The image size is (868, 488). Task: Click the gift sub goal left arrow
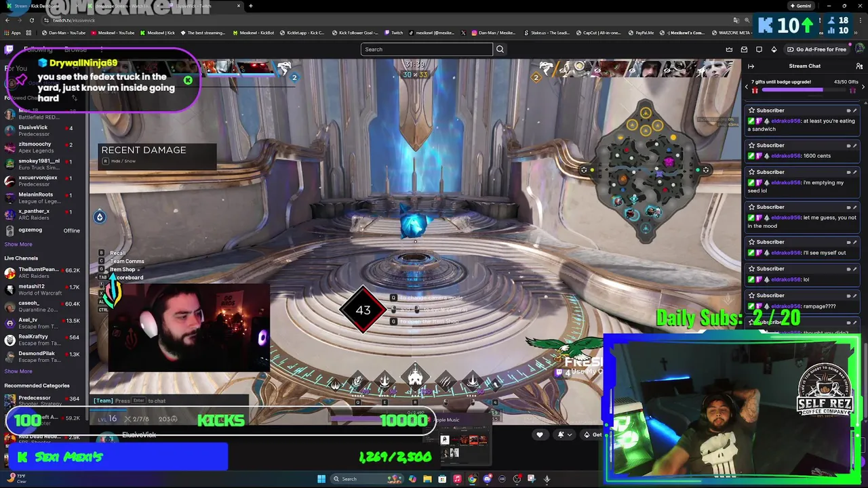point(747,87)
